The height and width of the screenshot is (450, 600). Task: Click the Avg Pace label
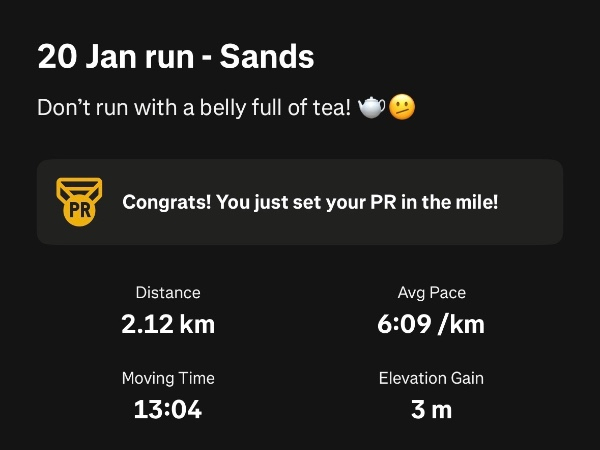coord(432,293)
